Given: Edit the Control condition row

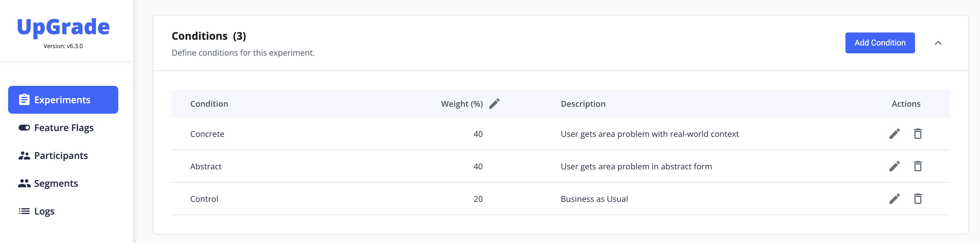Looking at the screenshot, I should [x=894, y=199].
